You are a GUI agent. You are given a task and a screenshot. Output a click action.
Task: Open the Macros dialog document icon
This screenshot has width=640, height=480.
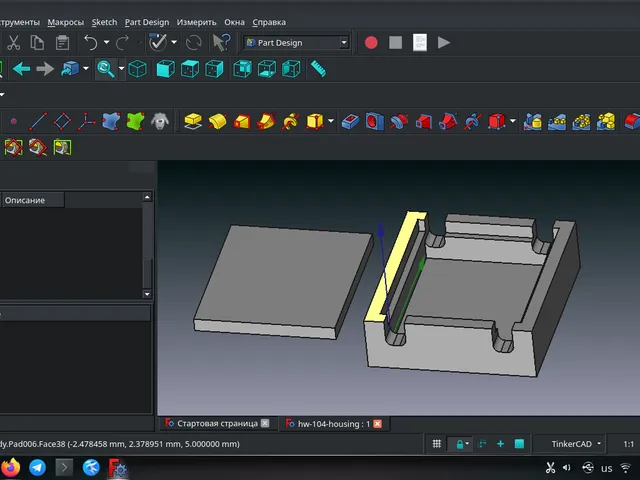coord(420,42)
